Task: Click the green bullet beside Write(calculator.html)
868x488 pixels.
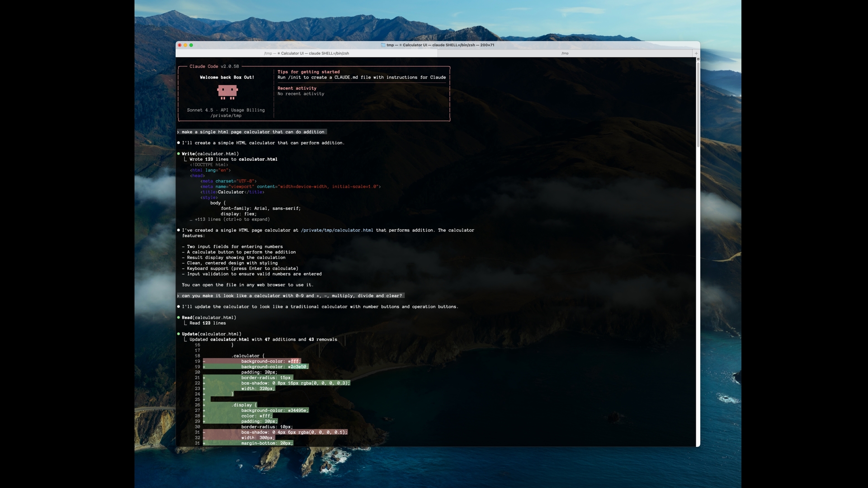Action: [179, 154]
